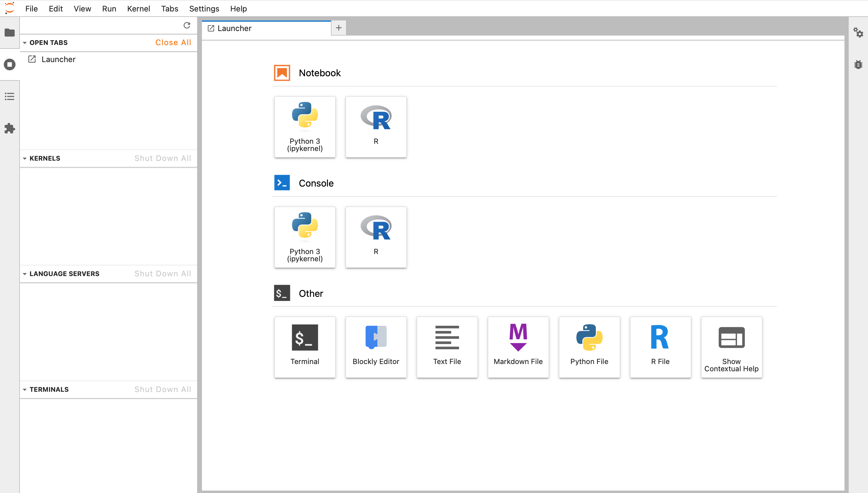Open the Blockly Editor card
Screen dimensions: 868x493
[376, 347]
